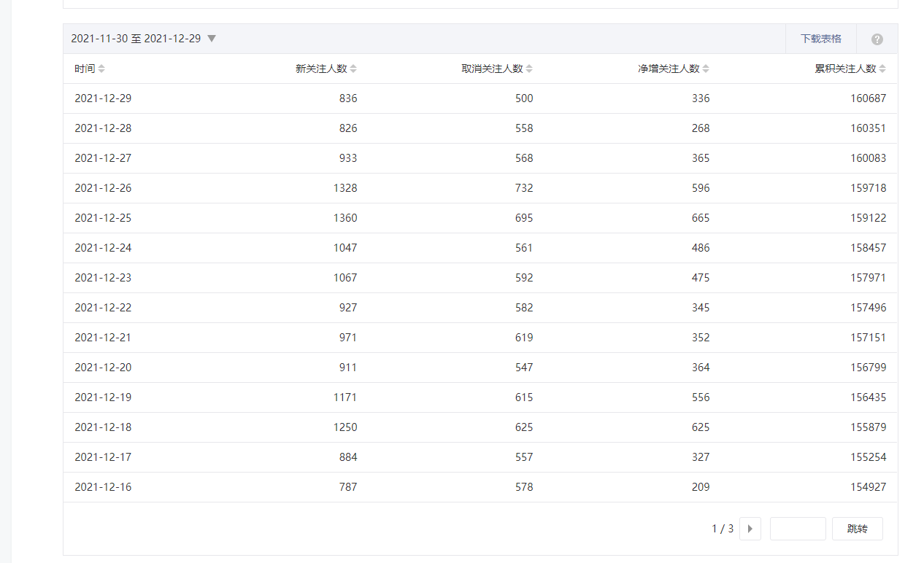
Task: Select date cell 2021-12-24
Action: [x=103, y=248]
